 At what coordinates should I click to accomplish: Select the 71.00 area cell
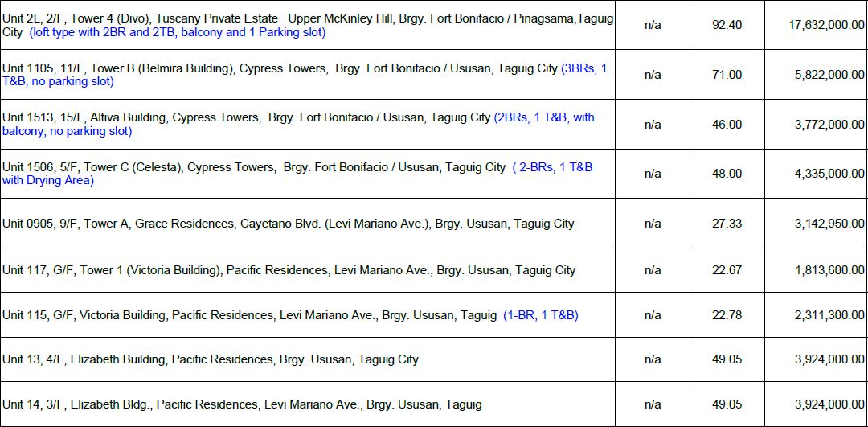(x=727, y=75)
